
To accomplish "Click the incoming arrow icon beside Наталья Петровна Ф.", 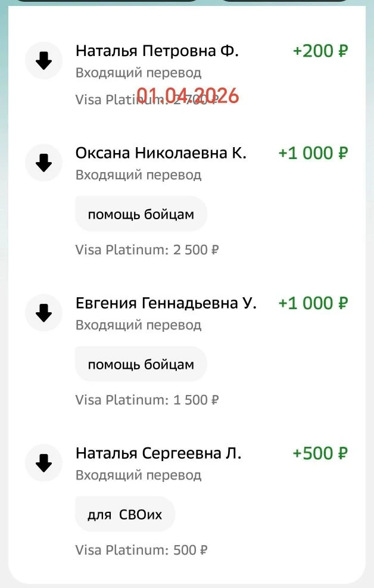I will coord(44,61).
